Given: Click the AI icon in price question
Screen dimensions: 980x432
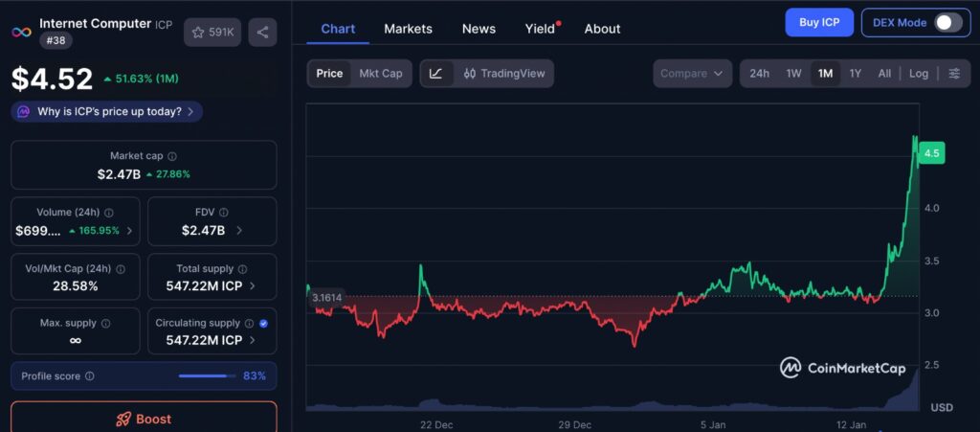Looking at the screenshot, I should 24,112.
